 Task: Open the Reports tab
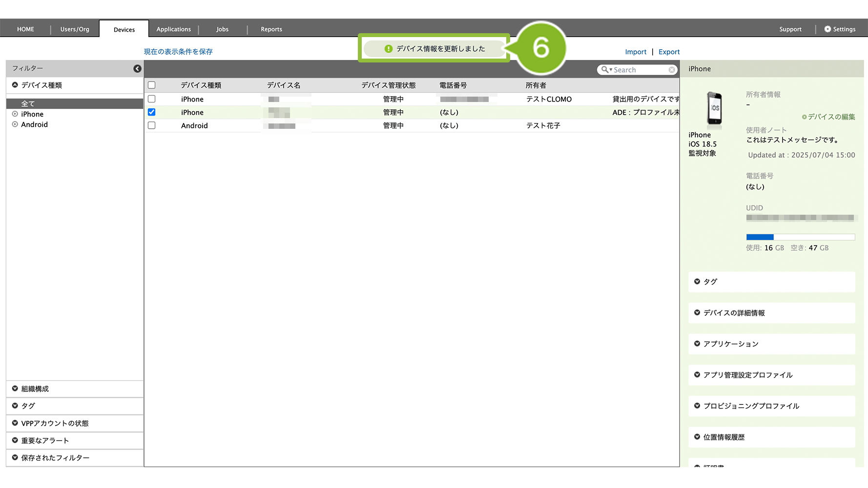[271, 29]
